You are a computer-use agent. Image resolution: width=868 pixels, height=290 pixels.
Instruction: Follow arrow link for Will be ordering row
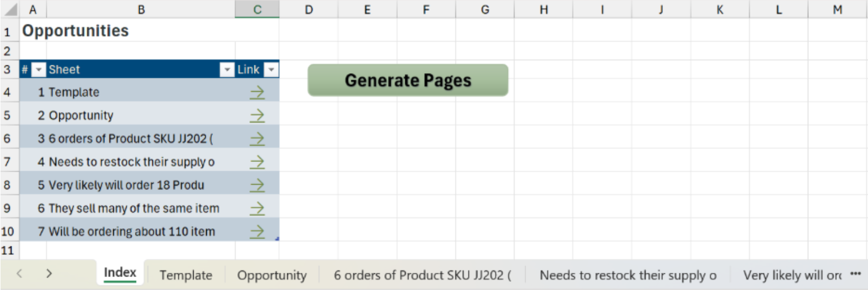tap(257, 231)
